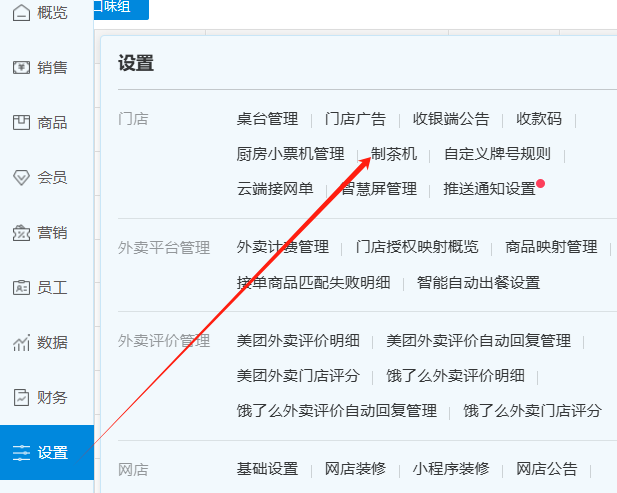Click the 设置 sliders icon in sidebar
Viewport: 617px width, 493px height.
(x=21, y=452)
